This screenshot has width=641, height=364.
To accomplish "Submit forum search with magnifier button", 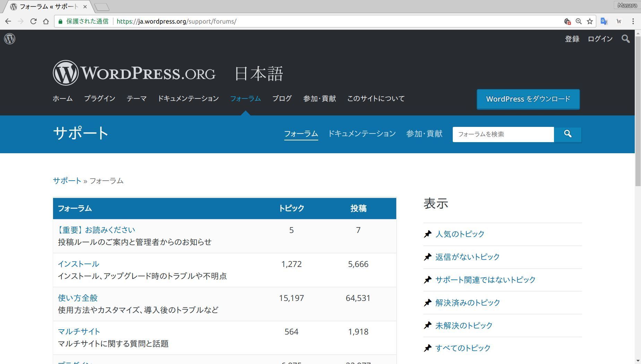I will pos(568,134).
